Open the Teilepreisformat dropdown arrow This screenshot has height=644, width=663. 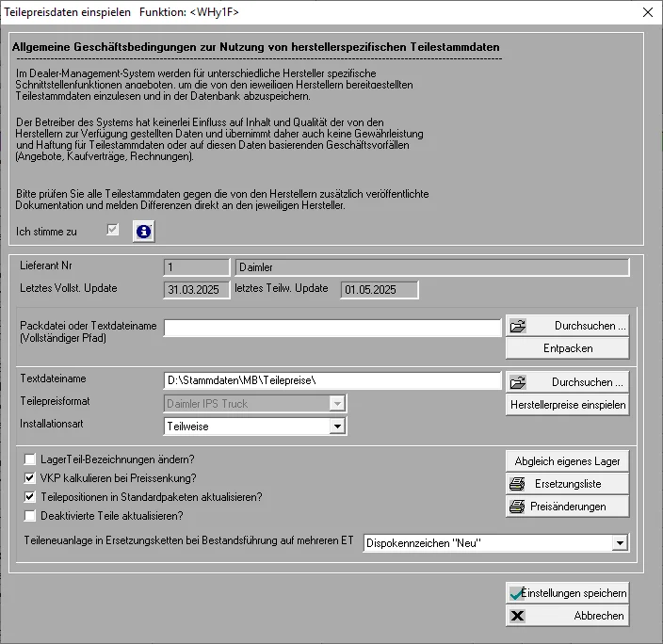point(337,404)
